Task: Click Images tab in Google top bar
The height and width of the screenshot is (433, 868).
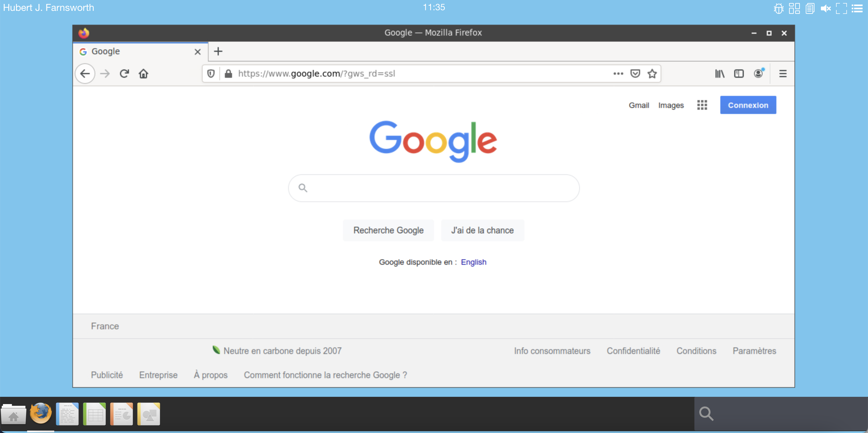Action: tap(671, 105)
